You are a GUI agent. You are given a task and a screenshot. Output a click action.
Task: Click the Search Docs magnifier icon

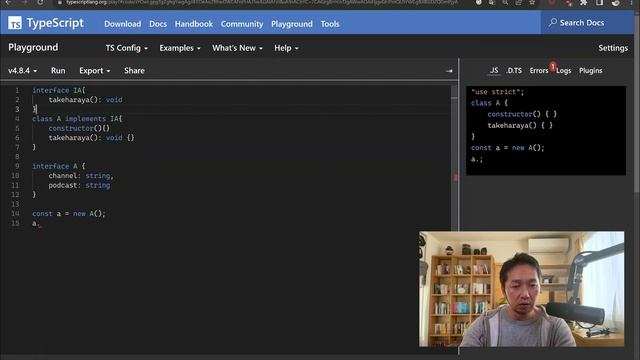553,22
